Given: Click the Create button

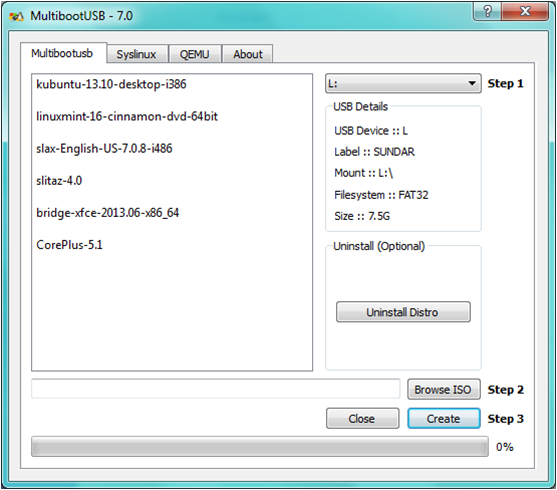Looking at the screenshot, I should (443, 419).
